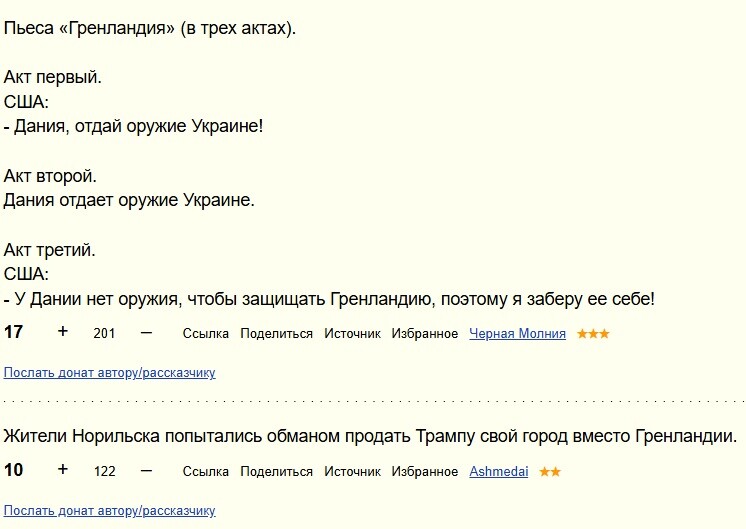Click the vote count 201

(x=104, y=334)
